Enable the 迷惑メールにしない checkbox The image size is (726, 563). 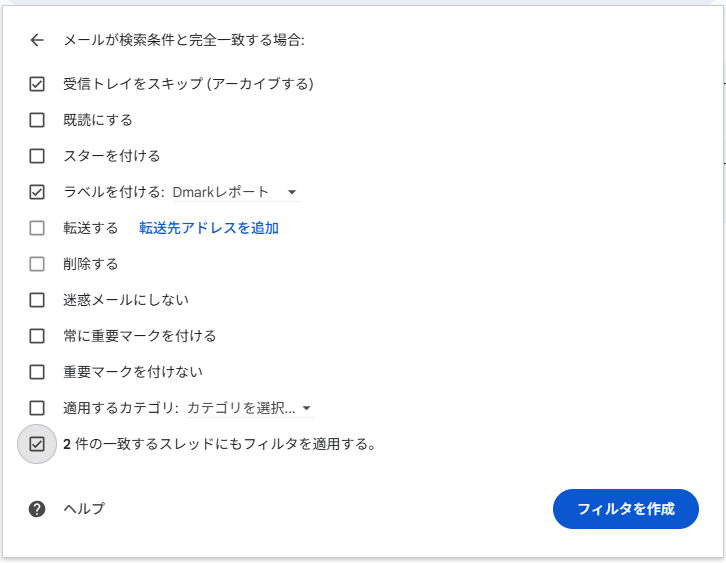tap(37, 300)
